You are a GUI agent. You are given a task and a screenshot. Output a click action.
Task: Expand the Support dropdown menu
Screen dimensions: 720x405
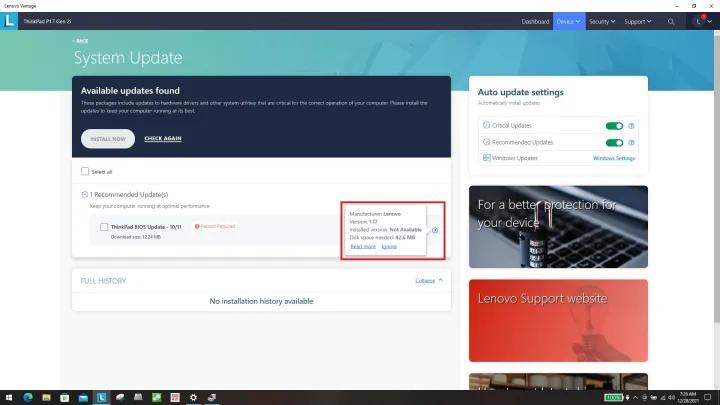click(x=638, y=22)
